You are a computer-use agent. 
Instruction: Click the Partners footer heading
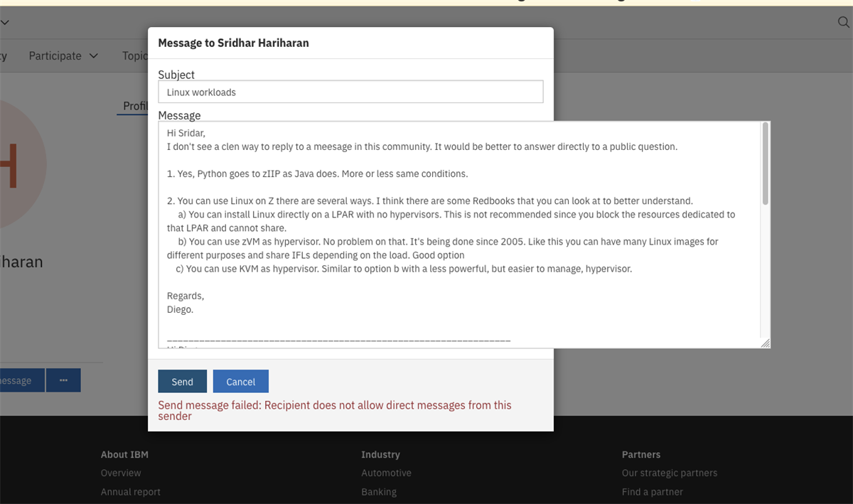click(x=641, y=454)
